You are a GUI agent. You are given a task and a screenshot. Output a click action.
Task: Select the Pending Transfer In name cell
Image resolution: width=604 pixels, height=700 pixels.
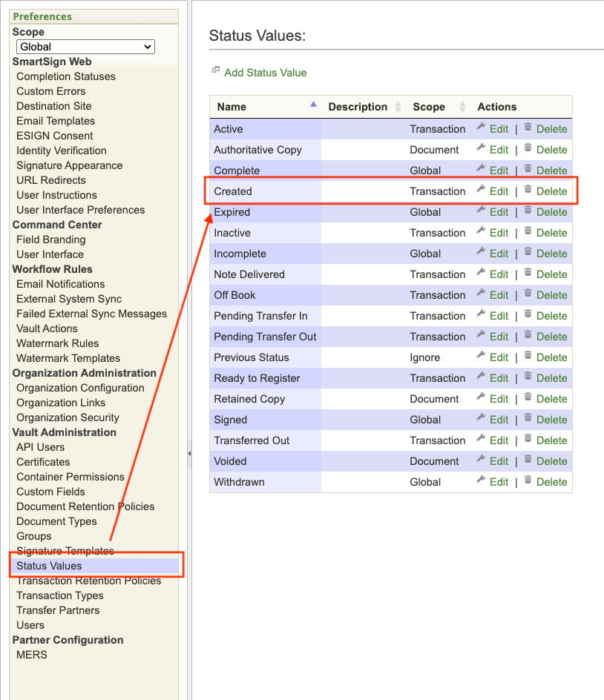(x=266, y=316)
